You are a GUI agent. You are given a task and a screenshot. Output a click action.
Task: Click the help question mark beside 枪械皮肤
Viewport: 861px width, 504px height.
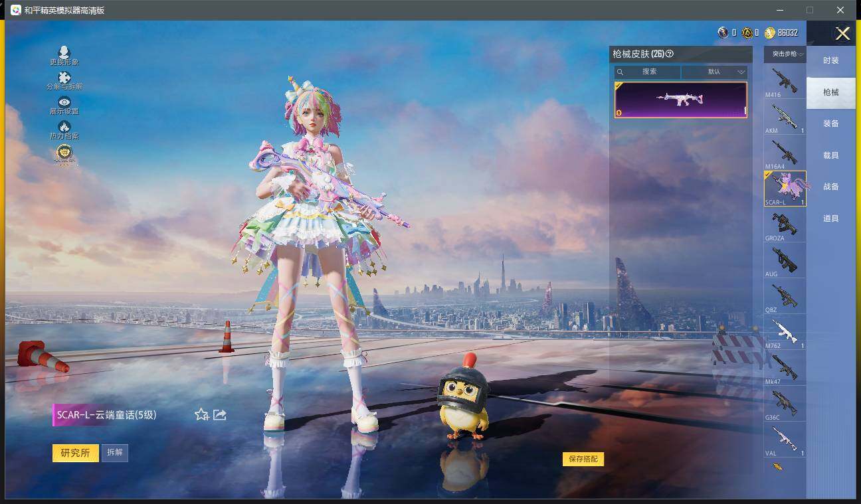click(670, 54)
